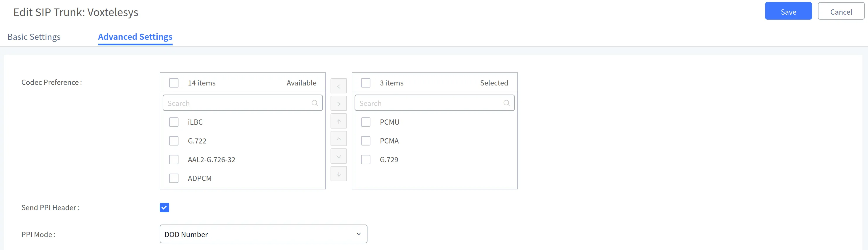The width and height of the screenshot is (868, 250).
Task: Save the SIP trunk settings
Action: click(788, 12)
